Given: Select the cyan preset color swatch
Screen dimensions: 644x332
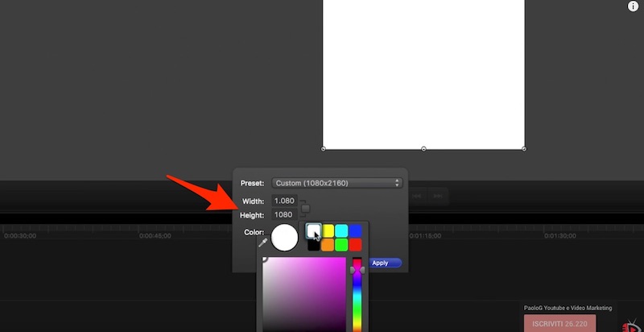Looking at the screenshot, I should 341,231.
